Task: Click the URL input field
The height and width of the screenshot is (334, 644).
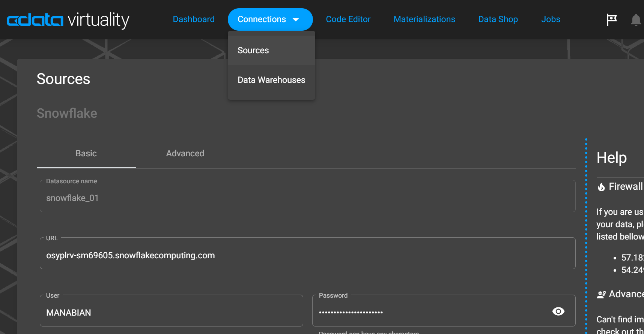Action: click(308, 253)
